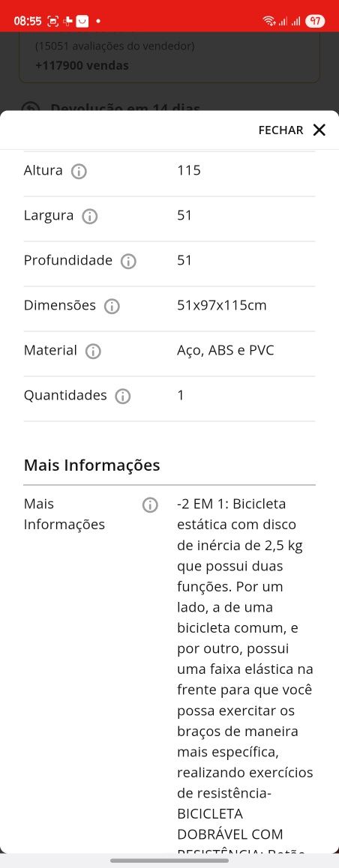The image size is (339, 868).
Task: Tap the info icon next to Dimensões
Action: pos(112,306)
